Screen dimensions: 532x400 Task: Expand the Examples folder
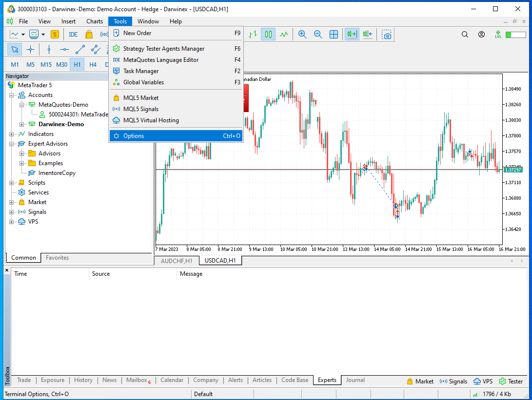coord(22,163)
